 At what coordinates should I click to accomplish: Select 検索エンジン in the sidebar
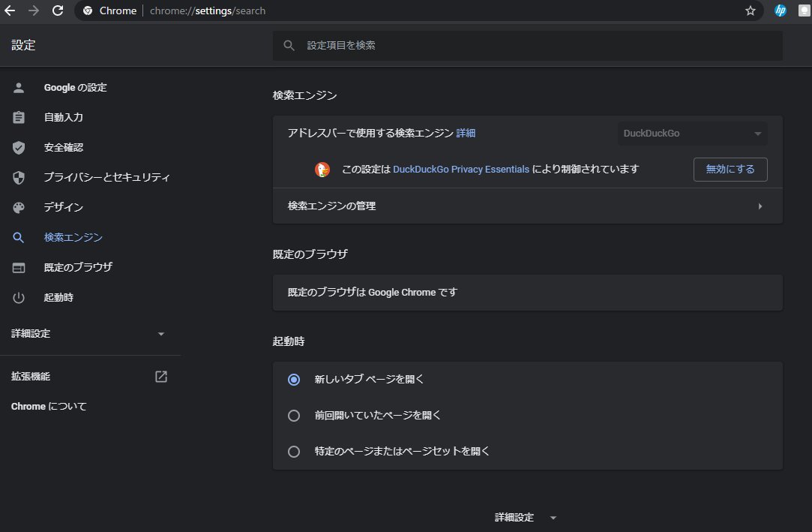[x=73, y=237]
